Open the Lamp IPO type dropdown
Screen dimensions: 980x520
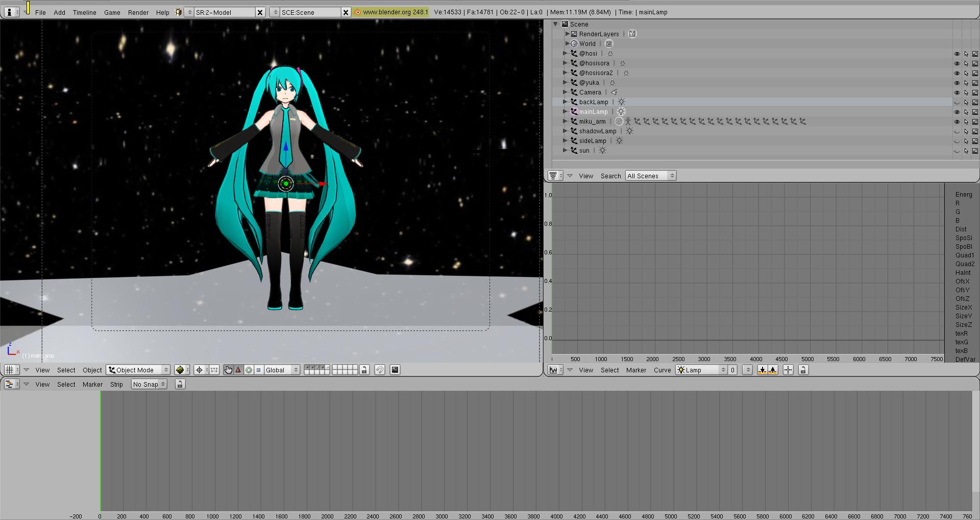coord(701,370)
